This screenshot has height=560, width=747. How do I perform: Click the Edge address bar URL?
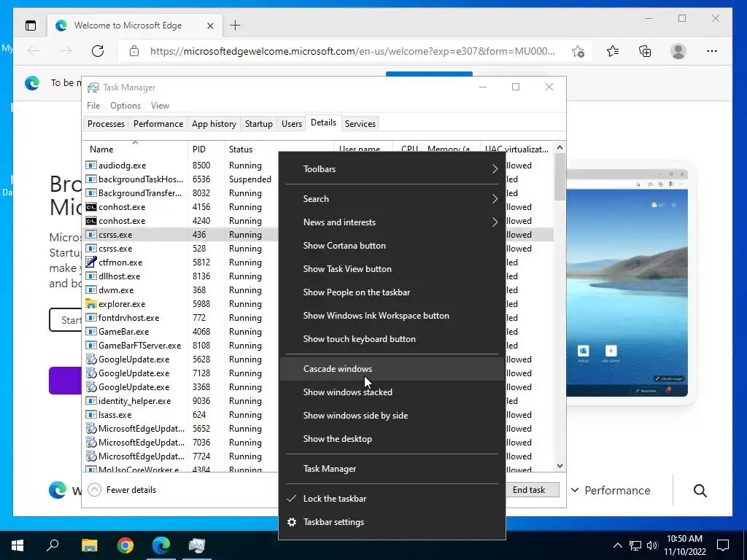point(352,51)
